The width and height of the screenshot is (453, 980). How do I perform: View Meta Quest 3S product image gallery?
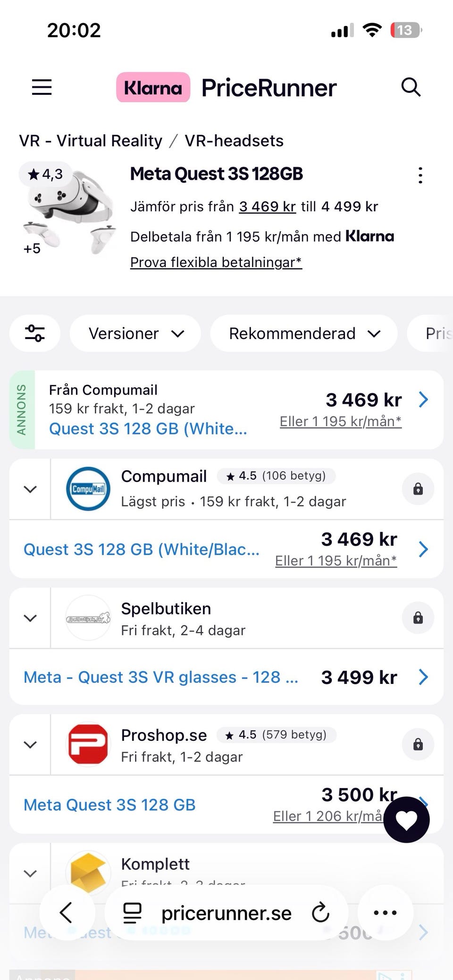68,210
